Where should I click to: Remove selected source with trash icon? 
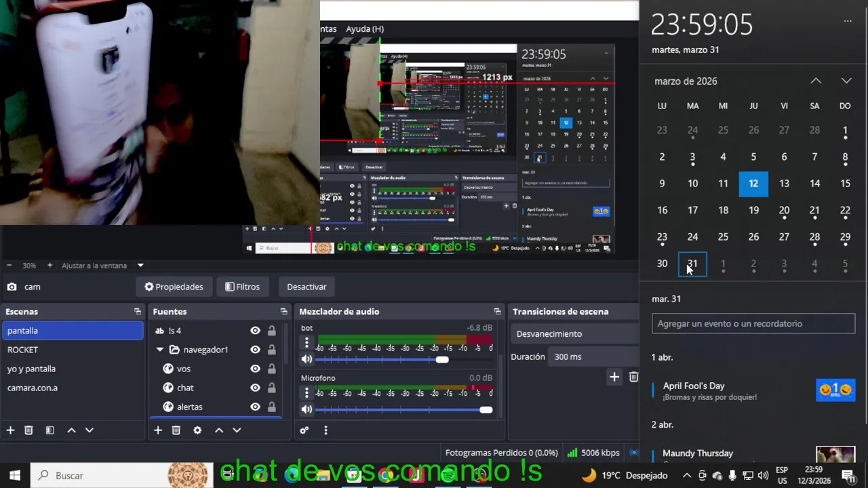click(176, 430)
